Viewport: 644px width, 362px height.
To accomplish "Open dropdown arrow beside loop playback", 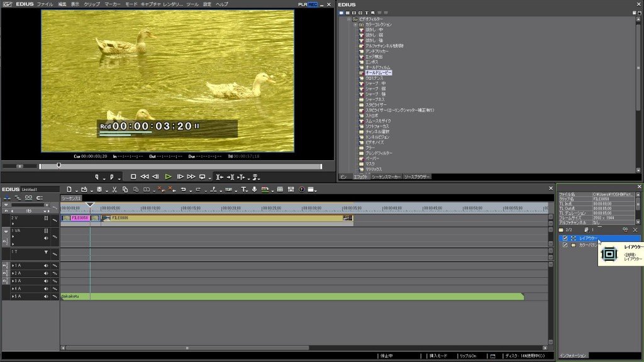I will click(209, 178).
